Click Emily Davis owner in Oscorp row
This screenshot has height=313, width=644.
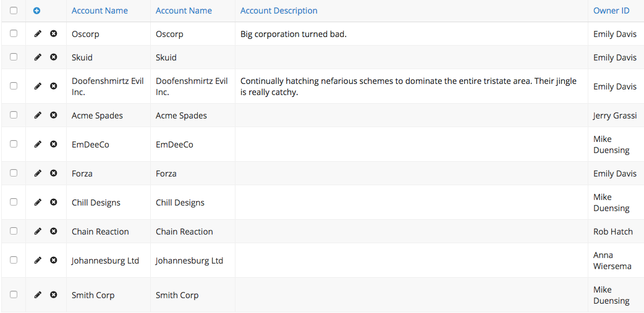click(x=615, y=34)
